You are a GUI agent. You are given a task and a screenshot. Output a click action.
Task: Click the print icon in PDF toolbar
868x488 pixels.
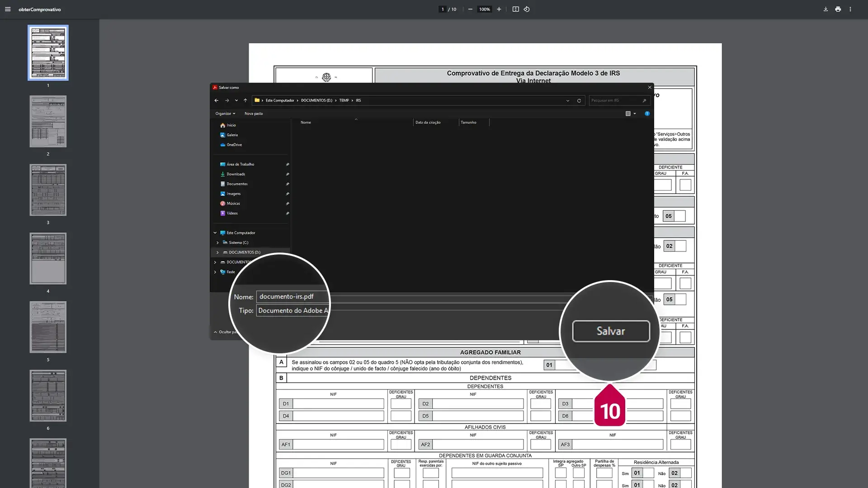click(x=838, y=9)
